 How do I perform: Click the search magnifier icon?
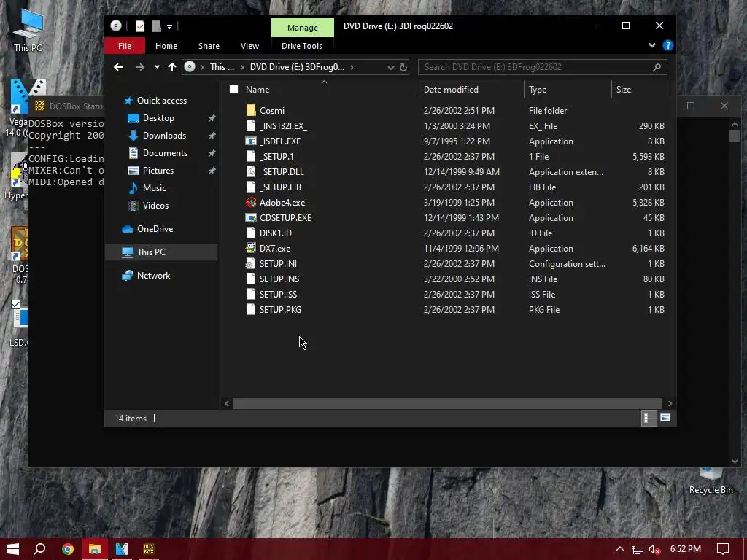[657, 67]
